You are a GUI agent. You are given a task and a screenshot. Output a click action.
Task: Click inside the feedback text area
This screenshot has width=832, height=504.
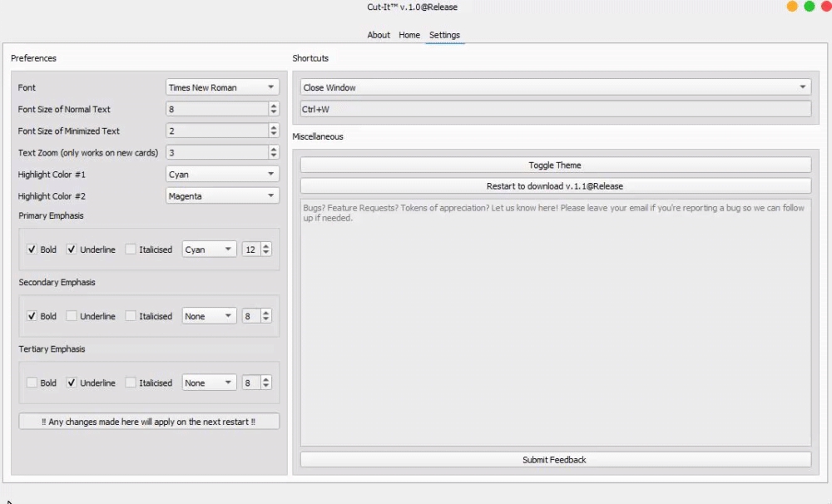click(555, 324)
